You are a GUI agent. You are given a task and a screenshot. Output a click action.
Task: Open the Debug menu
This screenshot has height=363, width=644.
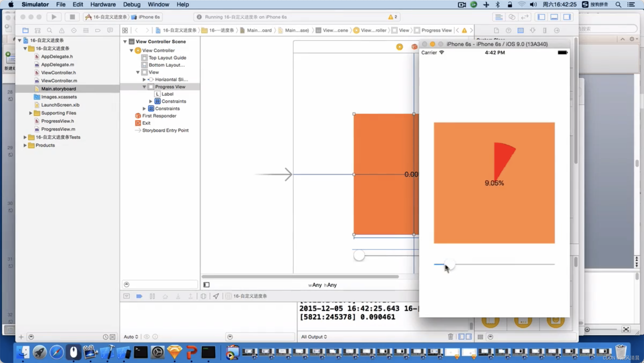coord(132,4)
